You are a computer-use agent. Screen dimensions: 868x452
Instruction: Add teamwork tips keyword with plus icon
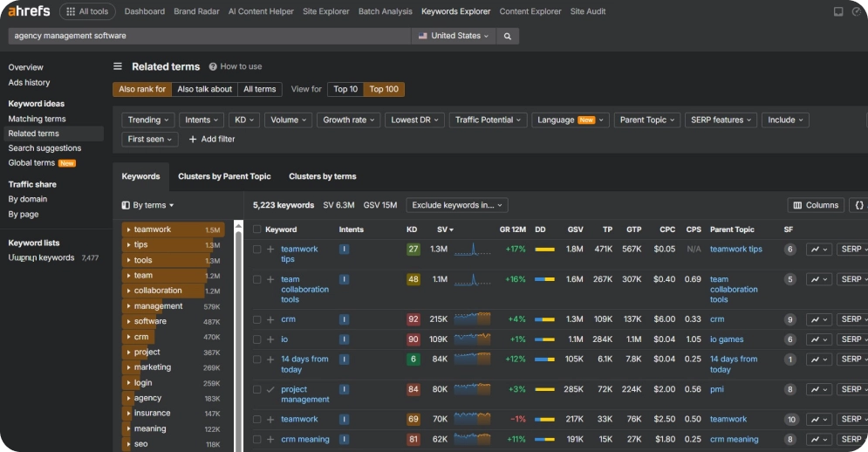pyautogui.click(x=270, y=250)
